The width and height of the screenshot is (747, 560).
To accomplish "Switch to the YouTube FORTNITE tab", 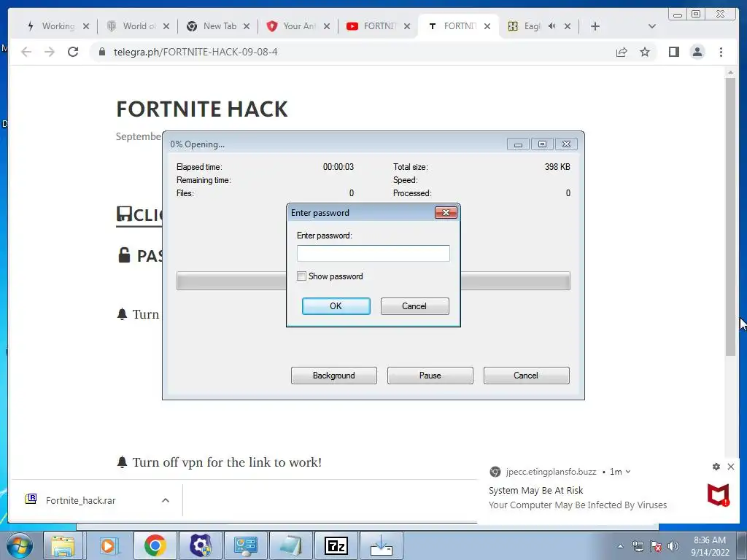I will coord(379,26).
